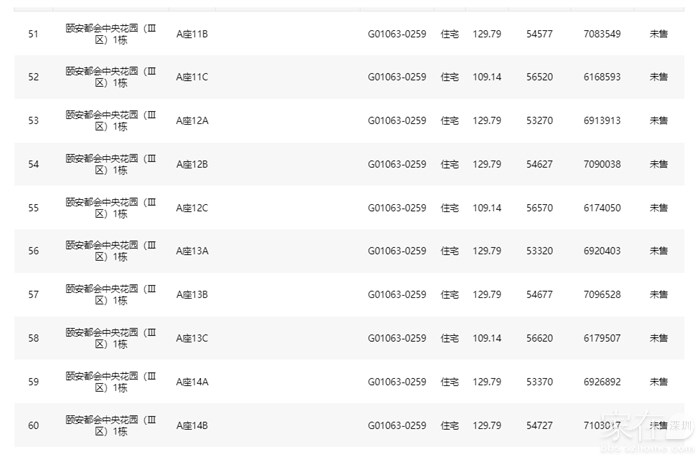Click total price 7083549
Viewport: 700px width, 456px height.
click(602, 34)
